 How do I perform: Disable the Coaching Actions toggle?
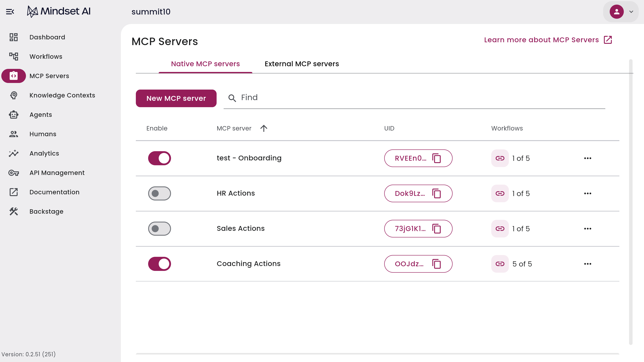click(x=159, y=264)
